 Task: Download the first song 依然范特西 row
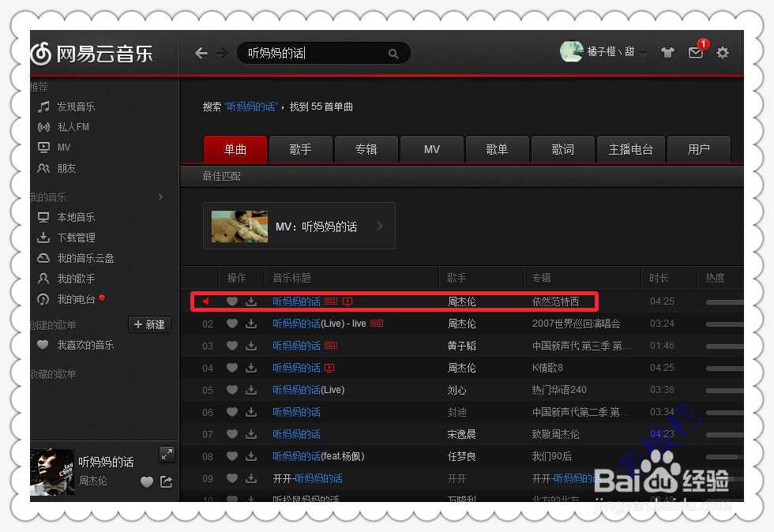pyautogui.click(x=251, y=301)
